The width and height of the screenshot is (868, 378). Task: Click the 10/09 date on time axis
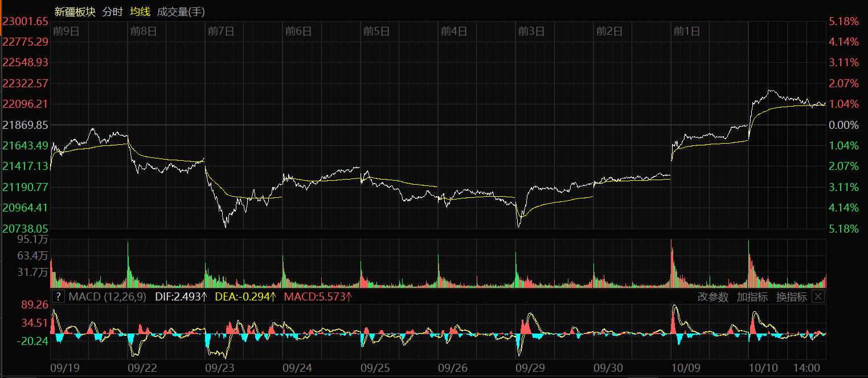tap(685, 368)
